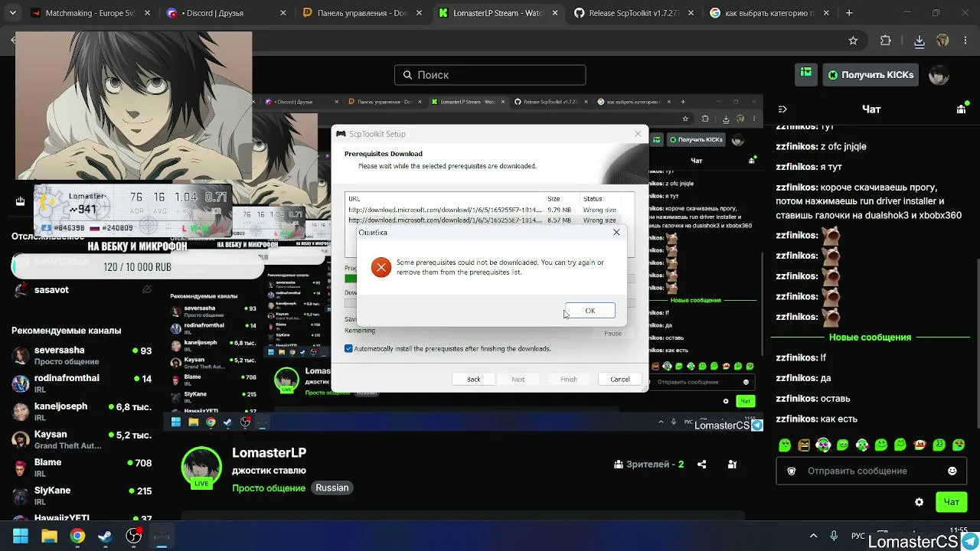Click the LomasterLP channel name heading
This screenshot has width=980, height=551.
pyautogui.click(x=269, y=453)
